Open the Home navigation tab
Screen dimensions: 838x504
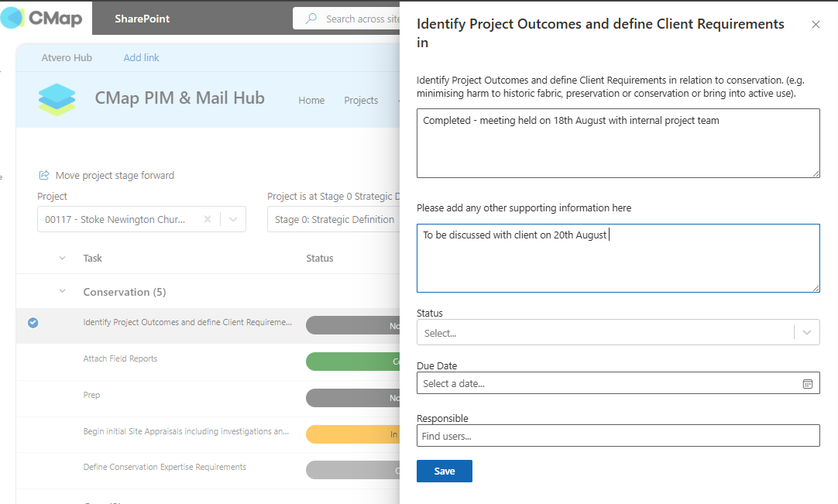pos(311,100)
